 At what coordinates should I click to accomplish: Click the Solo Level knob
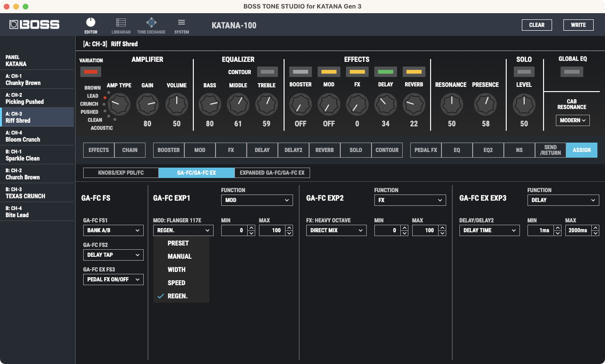coord(524,104)
